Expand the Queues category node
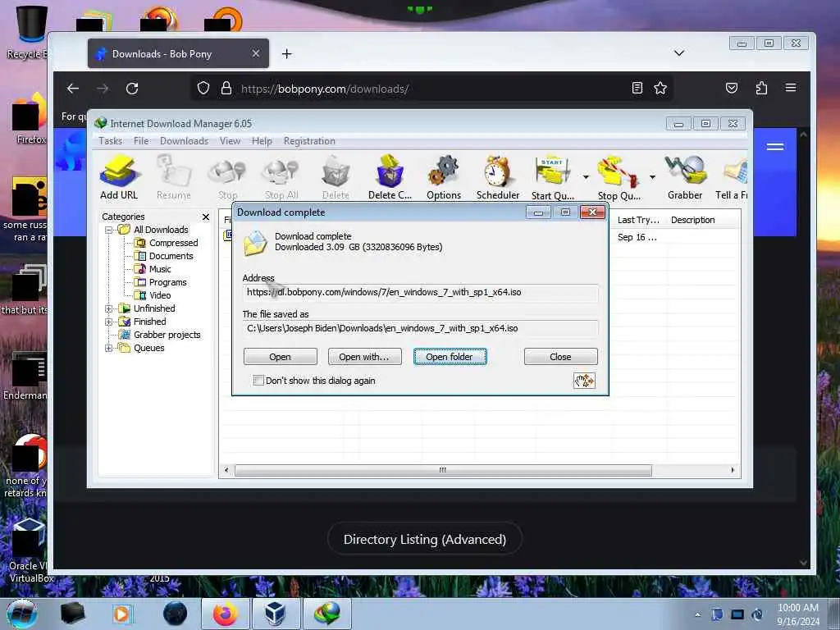The image size is (840, 630). tap(109, 348)
